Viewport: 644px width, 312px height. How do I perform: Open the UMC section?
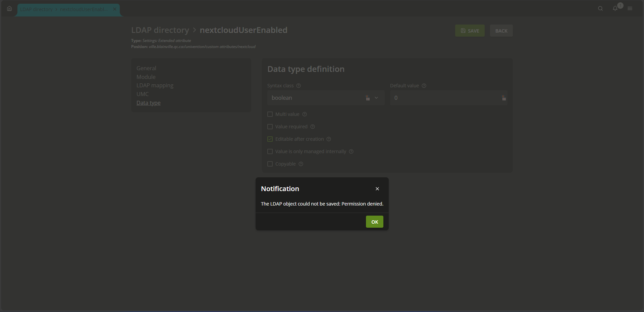point(143,94)
